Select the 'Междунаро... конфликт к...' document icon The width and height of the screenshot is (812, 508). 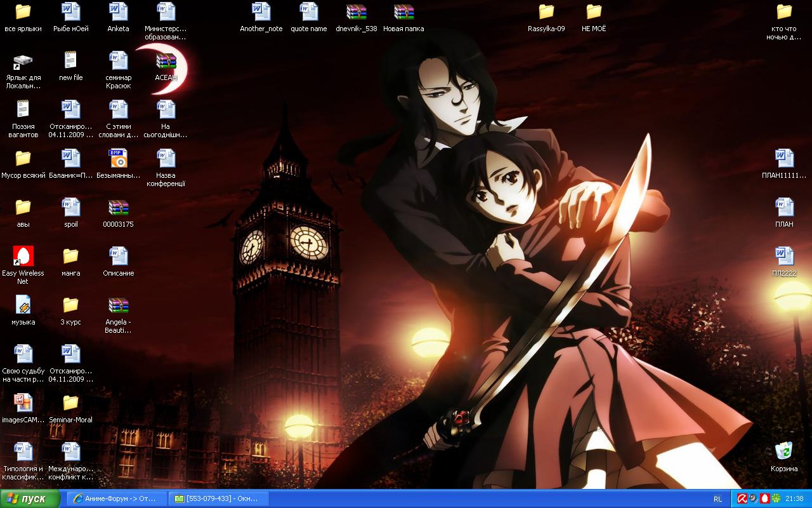[70, 452]
